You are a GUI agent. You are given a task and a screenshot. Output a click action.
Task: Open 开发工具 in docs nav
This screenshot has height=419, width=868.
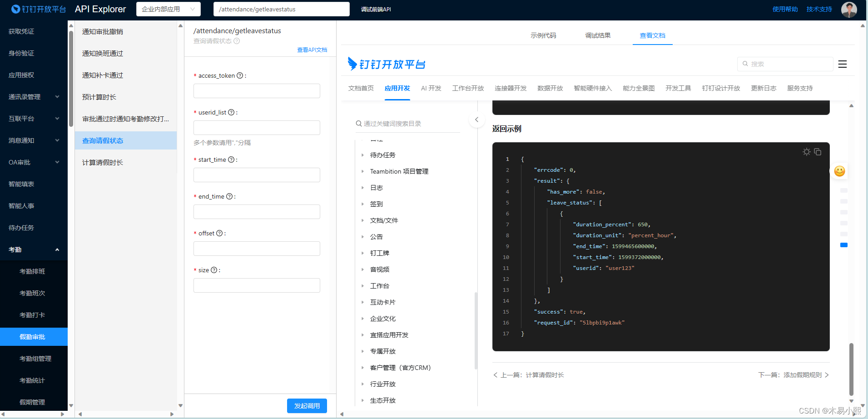tap(678, 88)
